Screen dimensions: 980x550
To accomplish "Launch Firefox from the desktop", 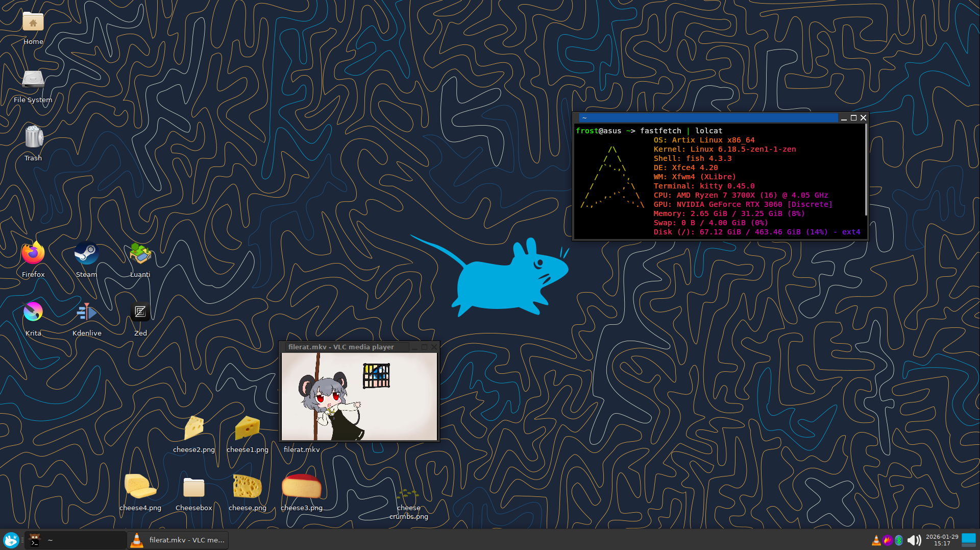I will pos(33,253).
